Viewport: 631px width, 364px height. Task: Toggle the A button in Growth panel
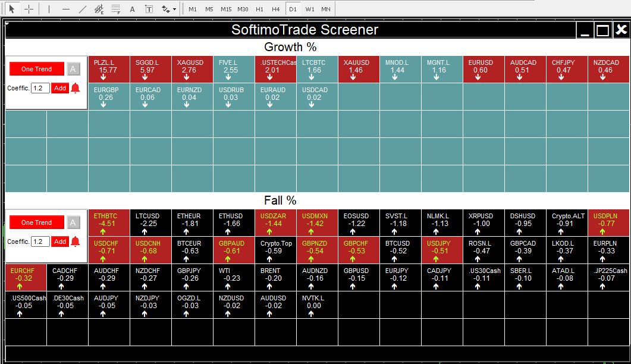coord(73,69)
